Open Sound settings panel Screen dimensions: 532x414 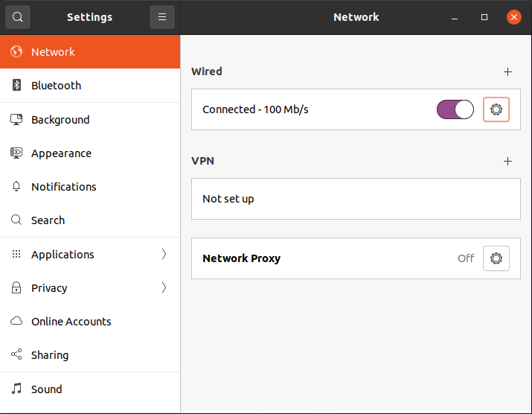pyautogui.click(x=90, y=389)
